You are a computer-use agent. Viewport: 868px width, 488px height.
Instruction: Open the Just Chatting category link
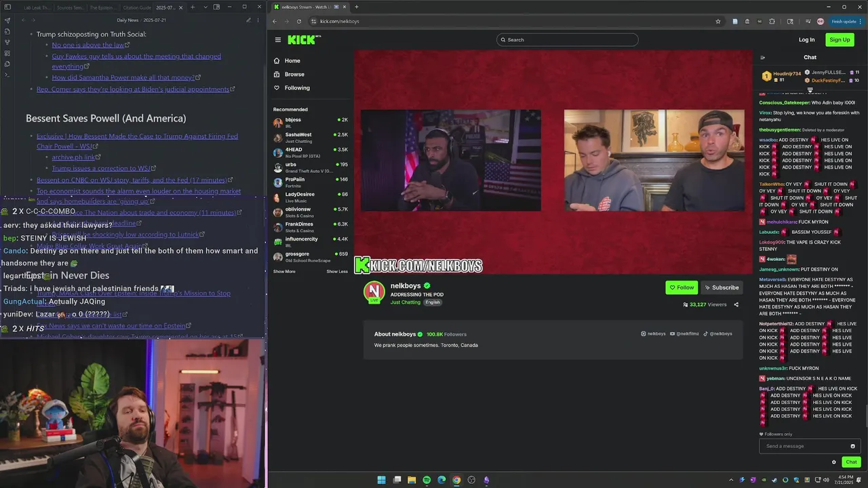(x=406, y=302)
